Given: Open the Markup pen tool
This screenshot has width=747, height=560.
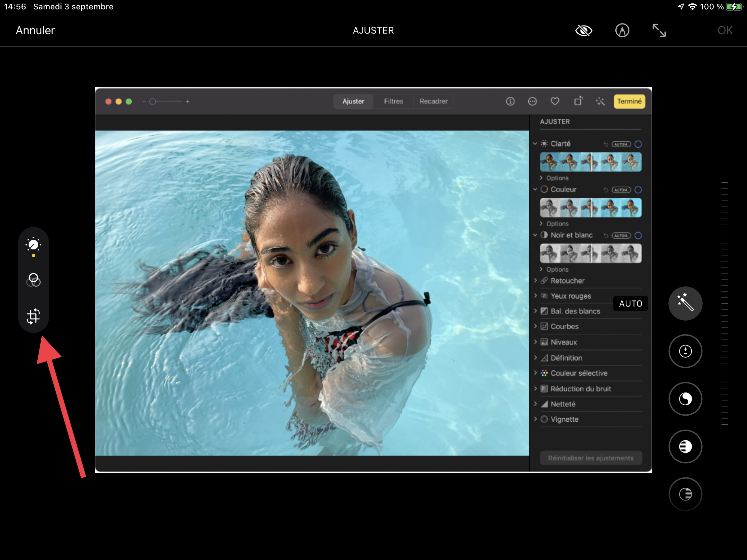Looking at the screenshot, I should pos(622,30).
